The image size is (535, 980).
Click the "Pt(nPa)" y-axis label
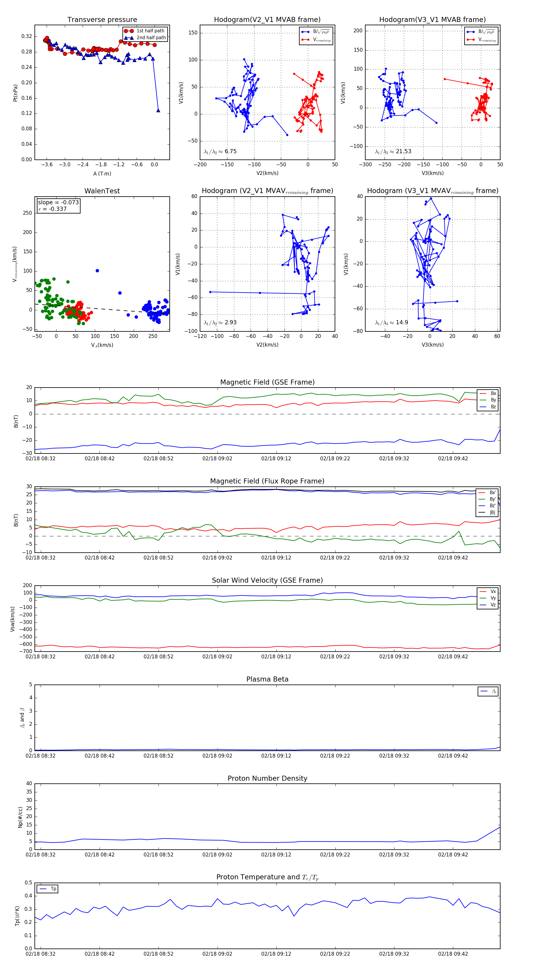point(15,92)
